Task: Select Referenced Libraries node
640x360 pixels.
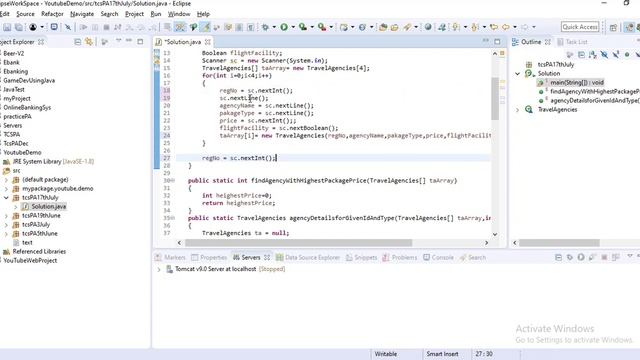Action: pyautogui.click(x=39, y=251)
